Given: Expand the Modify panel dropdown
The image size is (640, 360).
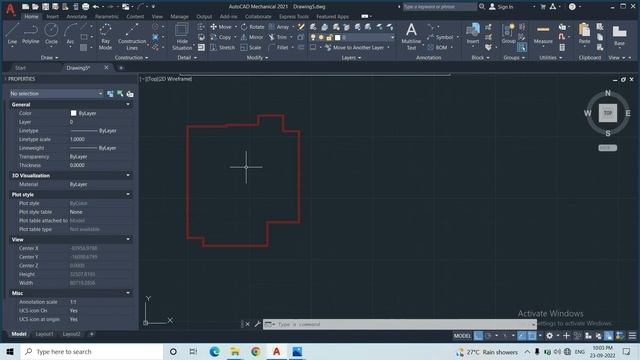Looking at the screenshot, I should pyautogui.click(x=258, y=58).
